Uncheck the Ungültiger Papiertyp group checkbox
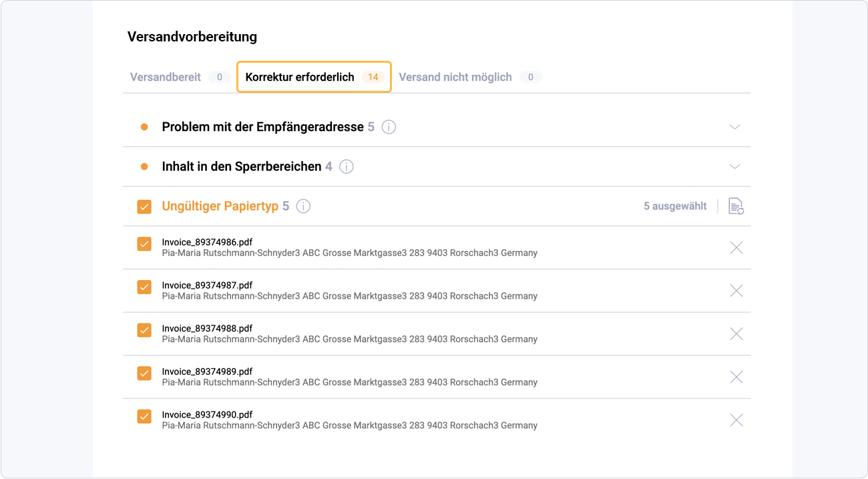The height and width of the screenshot is (479, 868). pos(144,206)
